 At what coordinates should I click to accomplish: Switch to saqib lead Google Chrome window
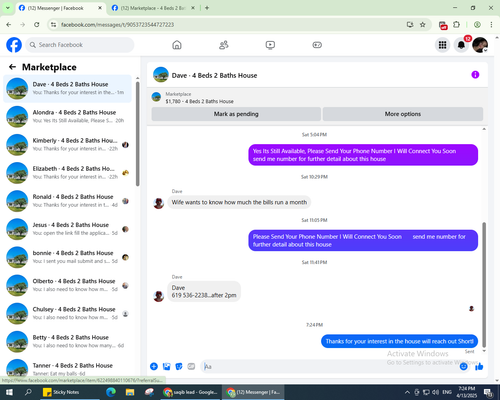[x=190, y=392]
